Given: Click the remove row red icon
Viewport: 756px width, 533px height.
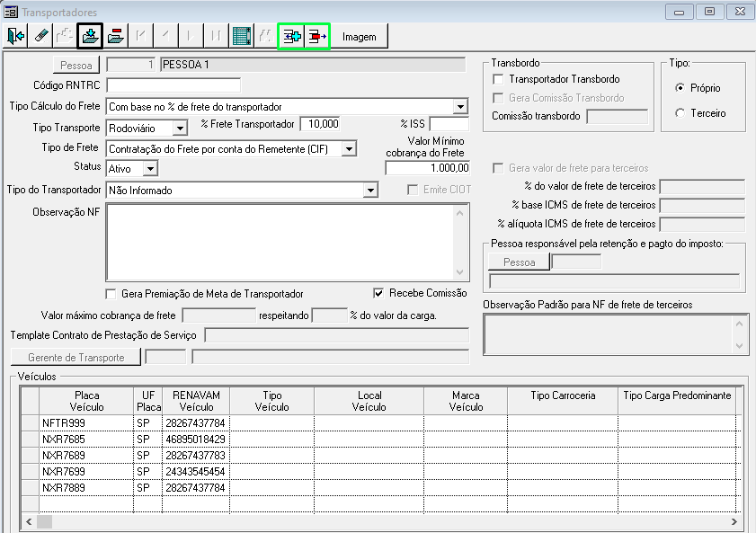Looking at the screenshot, I should click(316, 36).
